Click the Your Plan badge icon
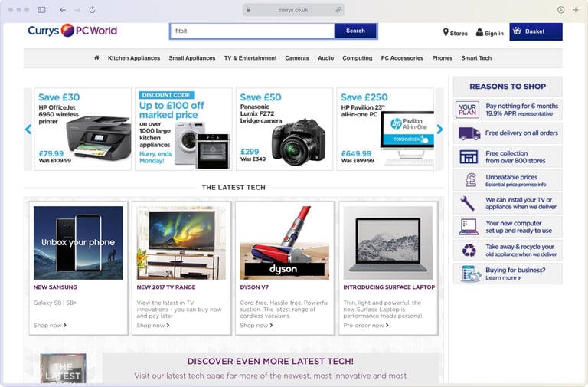This screenshot has height=387, width=588. (x=467, y=110)
